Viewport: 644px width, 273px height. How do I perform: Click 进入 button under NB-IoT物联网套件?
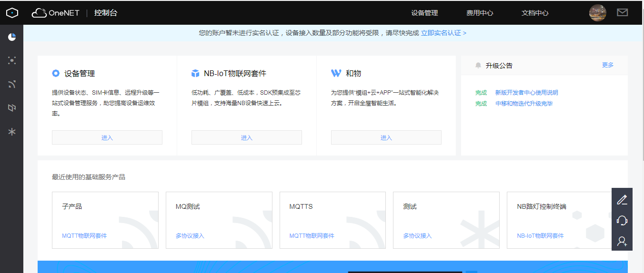(x=247, y=137)
